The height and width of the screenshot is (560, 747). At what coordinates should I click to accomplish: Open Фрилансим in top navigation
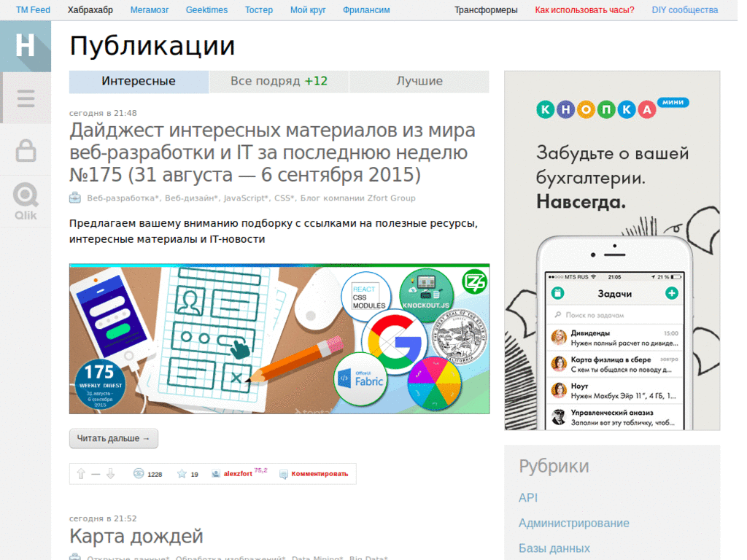point(366,10)
